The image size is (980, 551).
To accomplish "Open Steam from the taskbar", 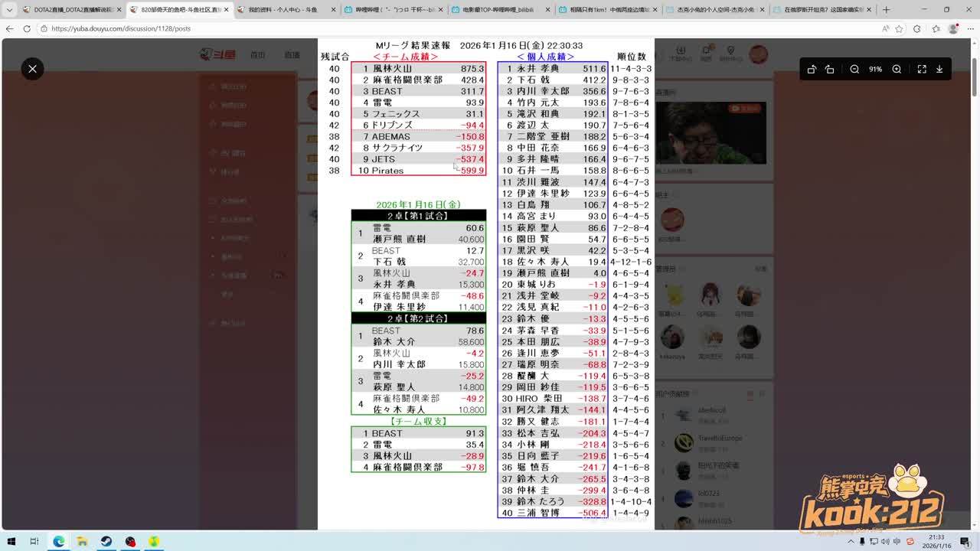I will pyautogui.click(x=106, y=541).
